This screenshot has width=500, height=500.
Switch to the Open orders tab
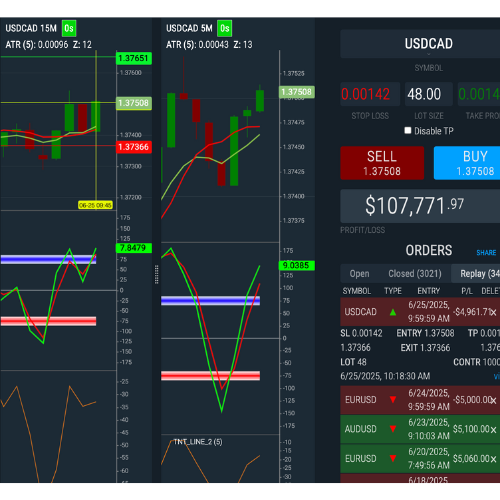[x=359, y=274]
